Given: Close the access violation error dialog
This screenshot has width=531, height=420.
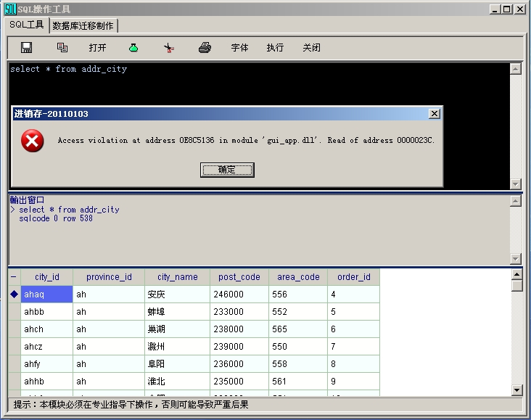Looking at the screenshot, I should point(434,114).
